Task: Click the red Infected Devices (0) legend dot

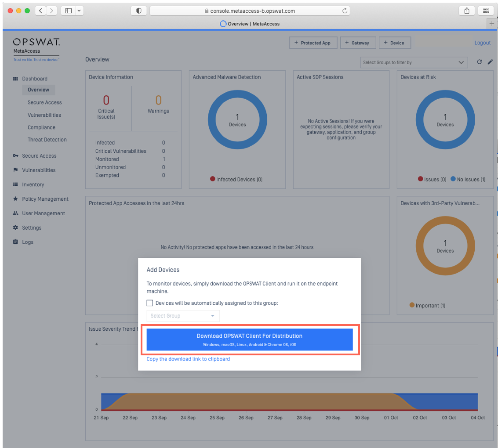Action: click(213, 179)
